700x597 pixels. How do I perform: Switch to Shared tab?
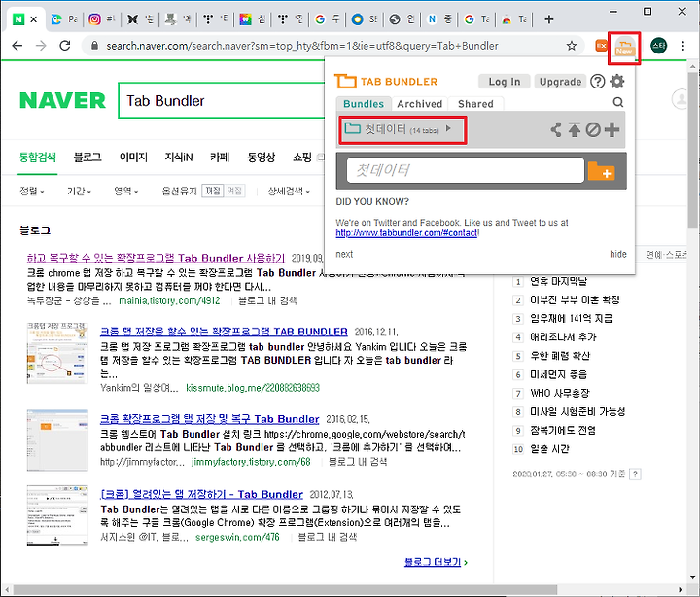(x=475, y=104)
